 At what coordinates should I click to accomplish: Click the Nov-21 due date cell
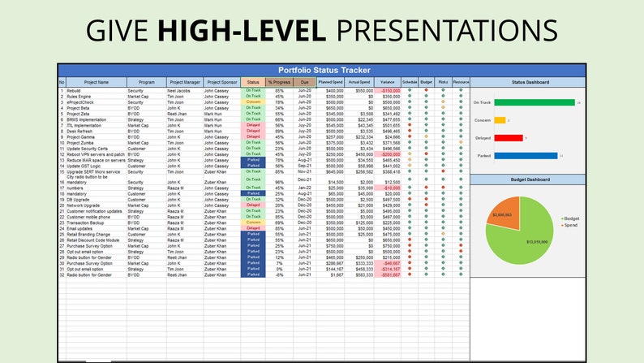pyautogui.click(x=304, y=172)
